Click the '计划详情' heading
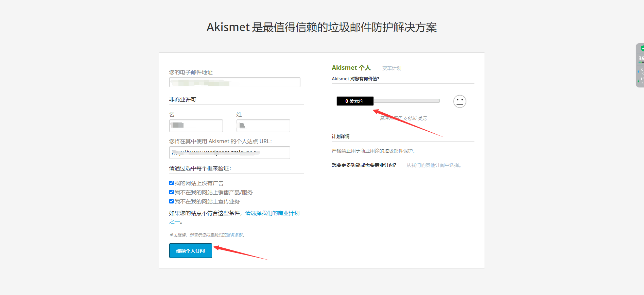Viewport: 644px width, 295px height. coord(341,136)
